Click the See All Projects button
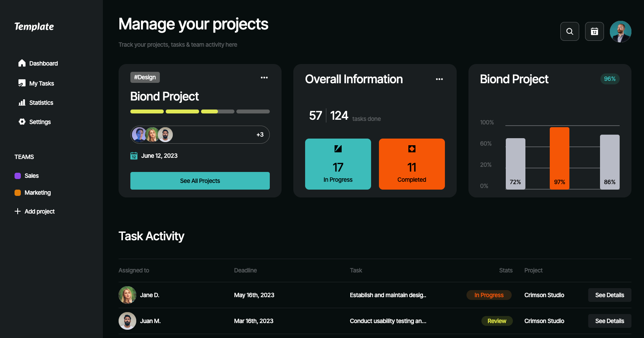 [200, 181]
